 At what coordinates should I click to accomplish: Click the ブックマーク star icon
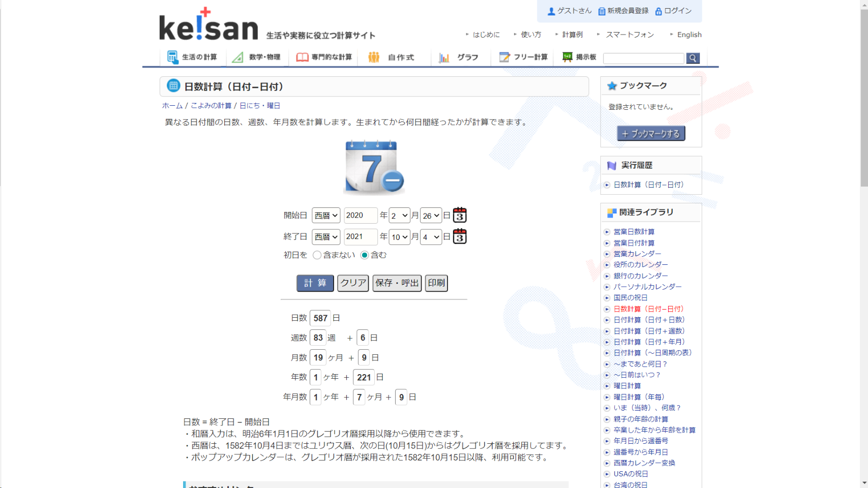(612, 86)
